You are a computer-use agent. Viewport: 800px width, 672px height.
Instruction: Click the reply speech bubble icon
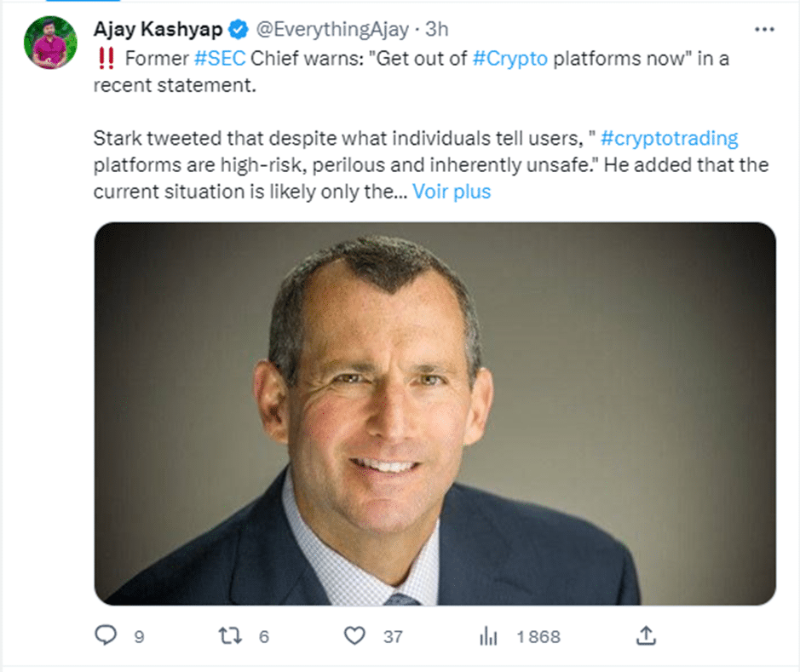pyautogui.click(x=105, y=636)
